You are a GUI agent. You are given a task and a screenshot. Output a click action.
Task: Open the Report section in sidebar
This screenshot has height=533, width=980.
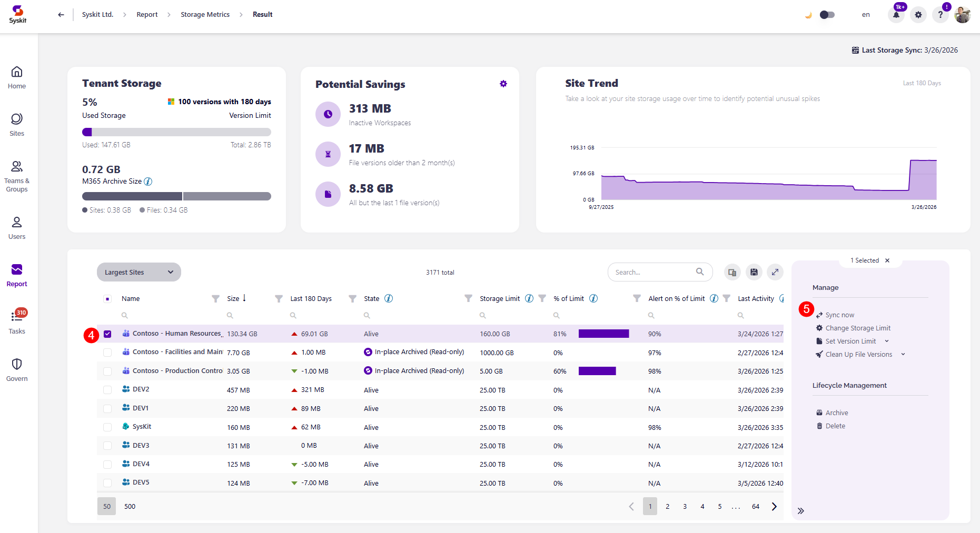[x=16, y=276]
